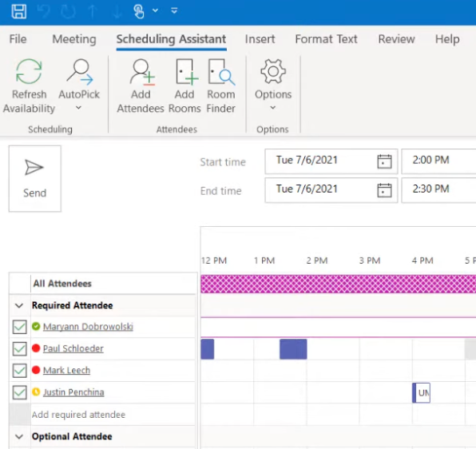Click the 1 PM time header
476x449 pixels.
264,260
